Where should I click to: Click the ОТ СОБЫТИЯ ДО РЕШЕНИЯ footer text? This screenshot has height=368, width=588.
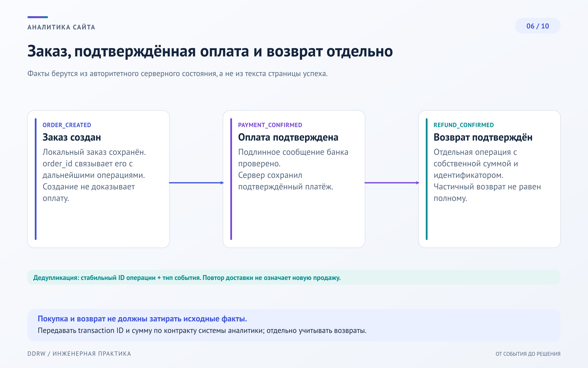(528, 354)
